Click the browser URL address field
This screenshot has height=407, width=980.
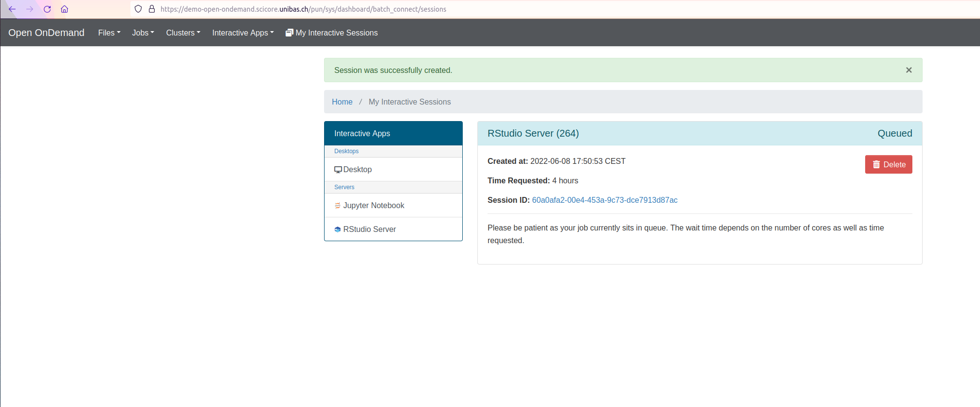point(555,9)
